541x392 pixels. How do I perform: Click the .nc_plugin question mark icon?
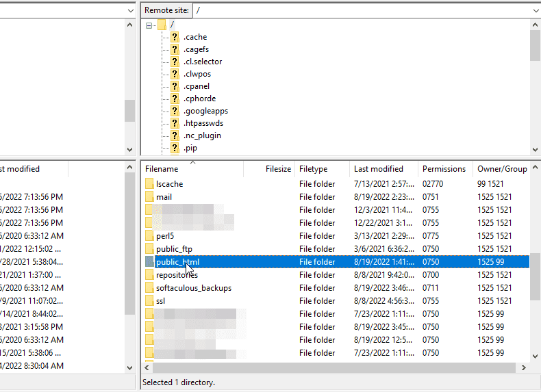click(175, 135)
